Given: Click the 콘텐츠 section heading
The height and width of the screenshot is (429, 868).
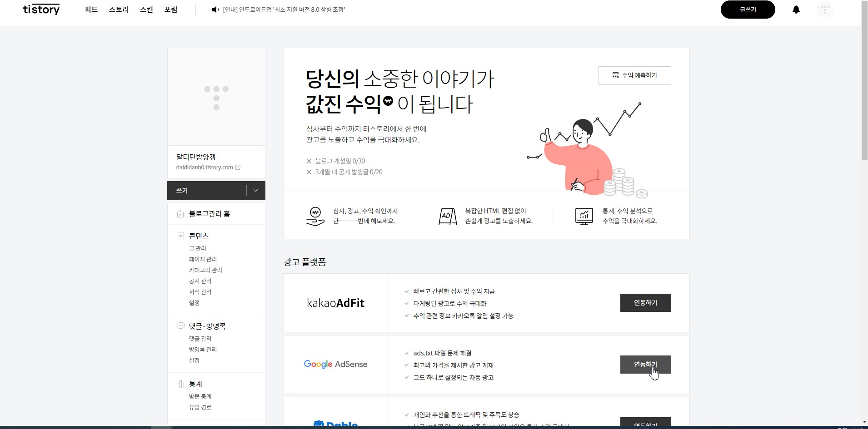Looking at the screenshot, I should tap(199, 236).
